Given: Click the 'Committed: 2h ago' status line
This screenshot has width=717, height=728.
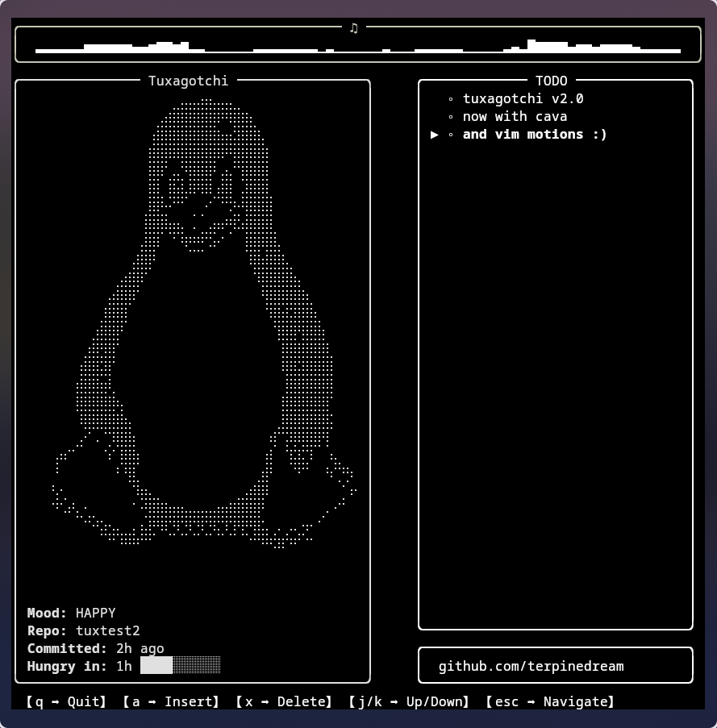Looking at the screenshot, I should pyautogui.click(x=96, y=648).
